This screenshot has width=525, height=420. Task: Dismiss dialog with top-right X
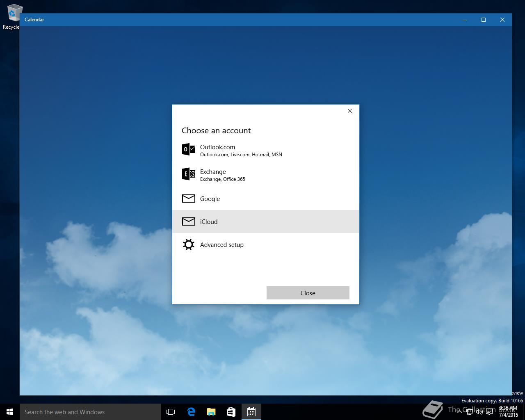pyautogui.click(x=350, y=111)
